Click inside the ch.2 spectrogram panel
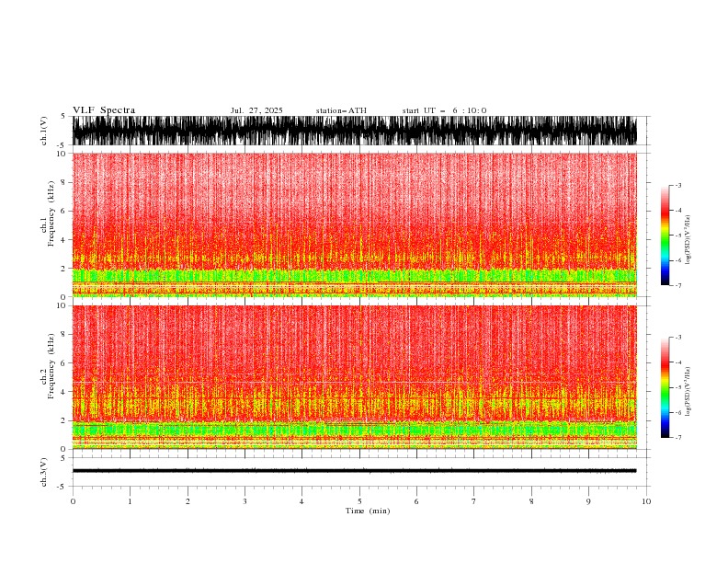Image resolution: width=728 pixels, height=563 pixels. point(354,377)
